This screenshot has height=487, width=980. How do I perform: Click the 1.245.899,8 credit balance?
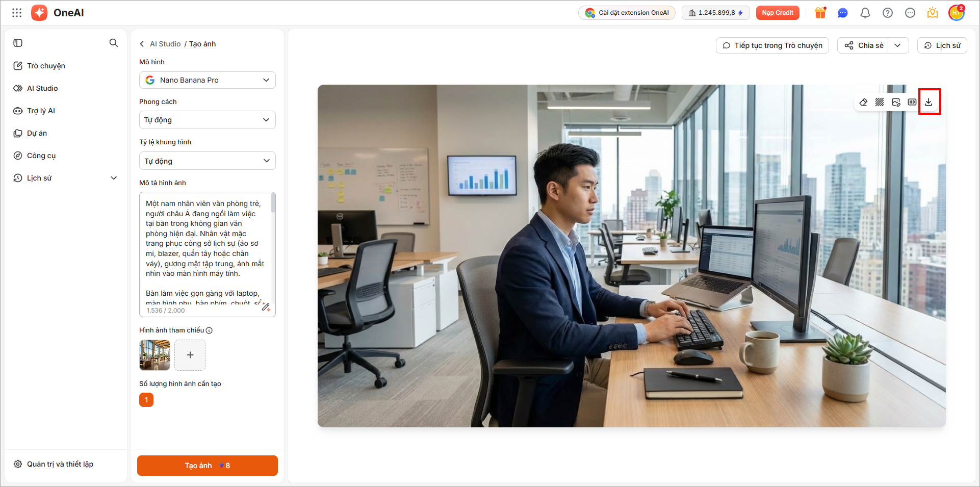coord(716,13)
